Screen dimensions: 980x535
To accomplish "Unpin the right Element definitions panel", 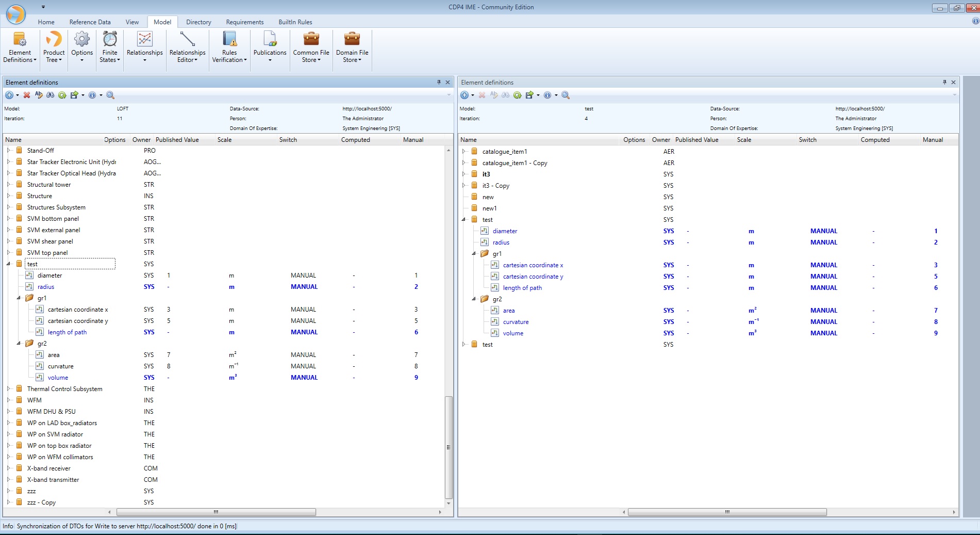I will [944, 82].
